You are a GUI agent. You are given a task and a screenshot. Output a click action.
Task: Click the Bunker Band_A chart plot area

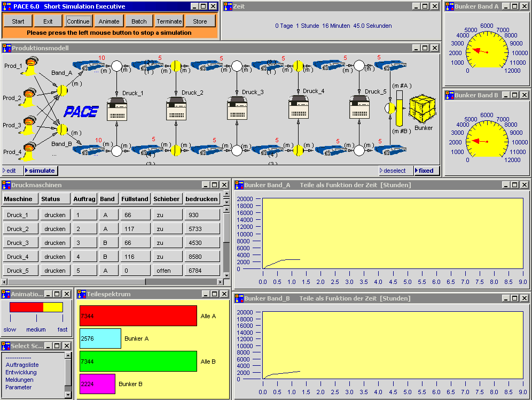393,234
